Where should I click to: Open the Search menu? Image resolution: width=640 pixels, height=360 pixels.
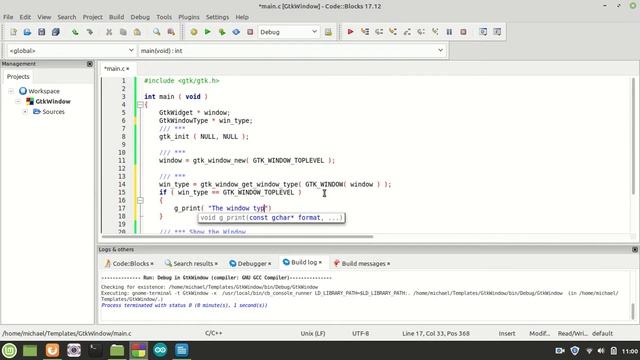point(67,17)
